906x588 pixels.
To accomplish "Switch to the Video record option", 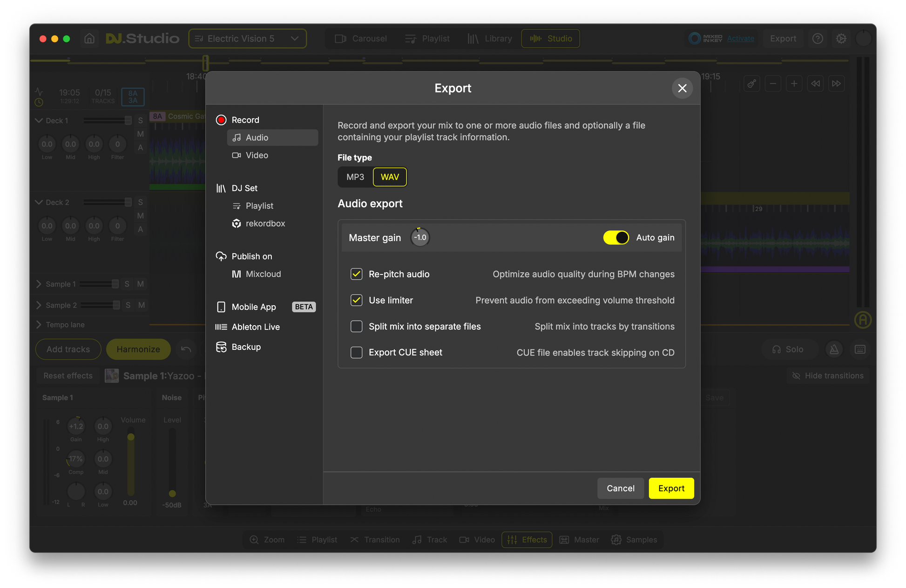I will click(x=257, y=155).
